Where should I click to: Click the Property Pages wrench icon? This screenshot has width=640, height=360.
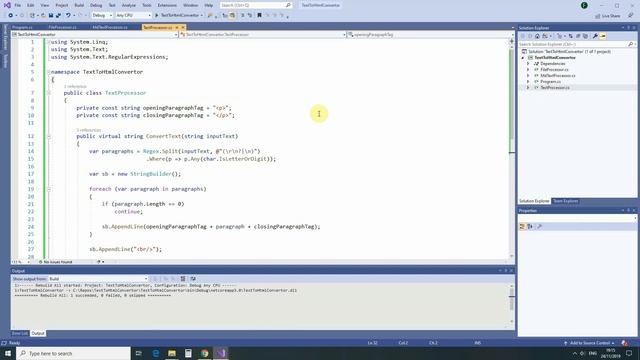[539, 227]
